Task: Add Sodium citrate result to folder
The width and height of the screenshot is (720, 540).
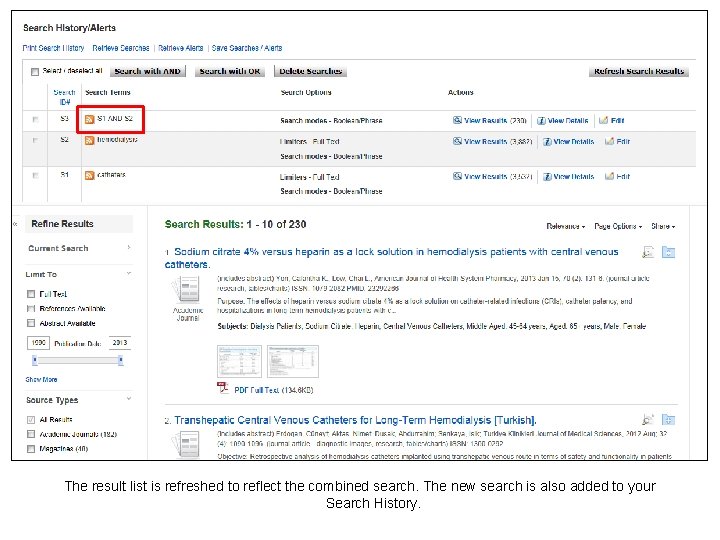Action: 668,252
